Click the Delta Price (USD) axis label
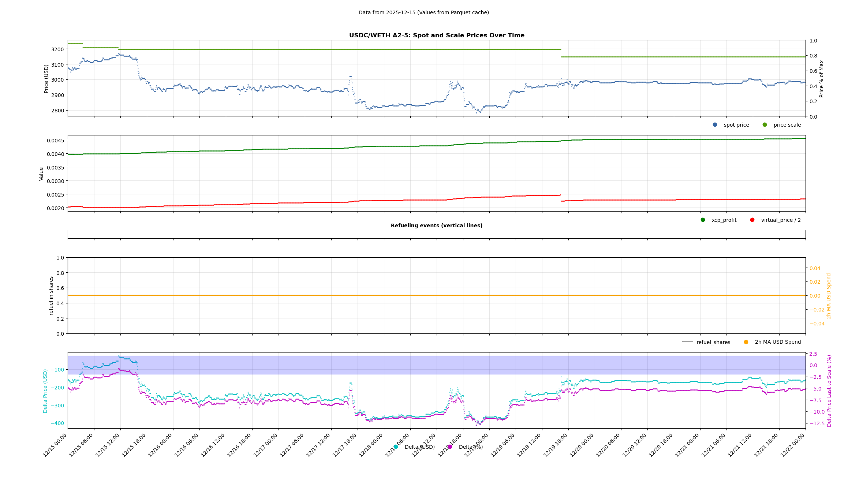 click(x=45, y=391)
